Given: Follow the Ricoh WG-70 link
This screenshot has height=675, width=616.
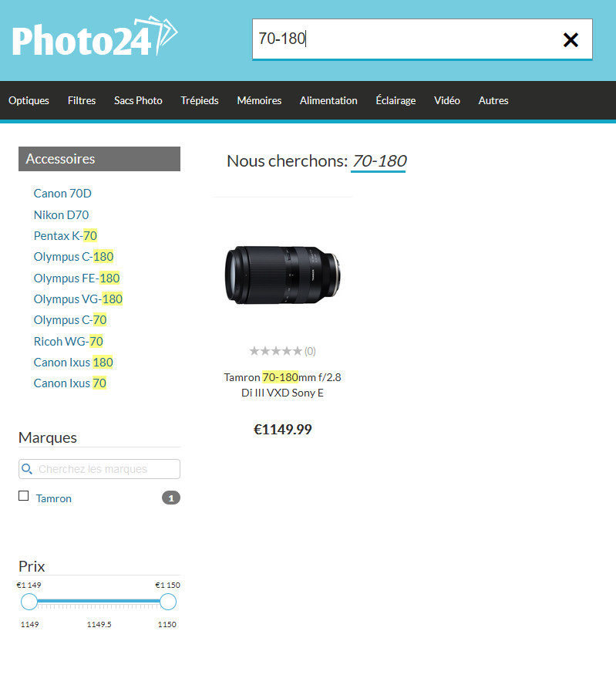Looking at the screenshot, I should pos(69,342).
